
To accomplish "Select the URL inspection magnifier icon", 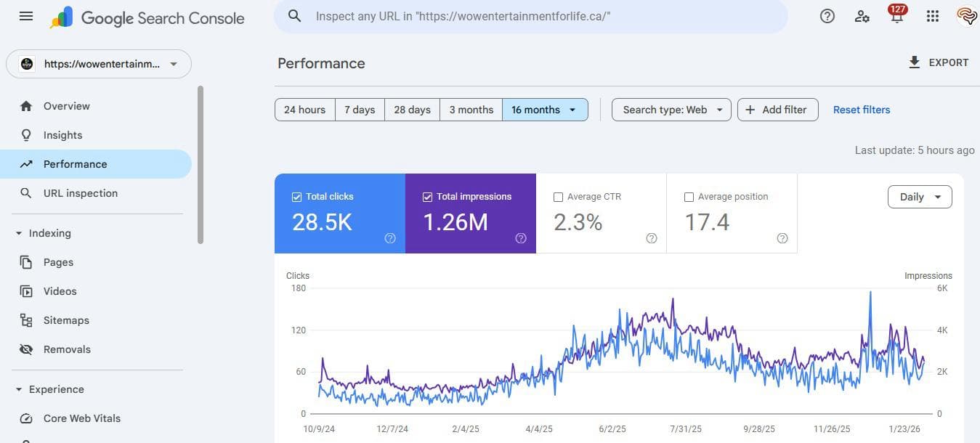I will (26, 192).
